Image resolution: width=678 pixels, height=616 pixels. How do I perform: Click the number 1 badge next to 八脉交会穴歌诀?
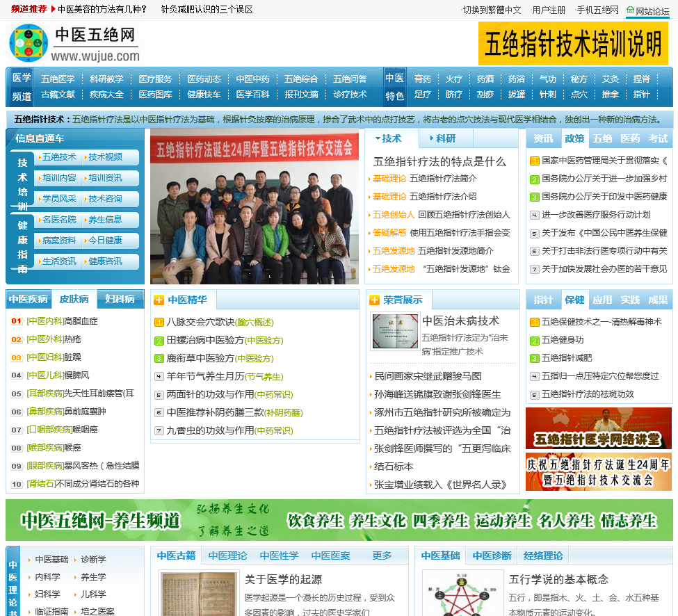tap(159, 323)
